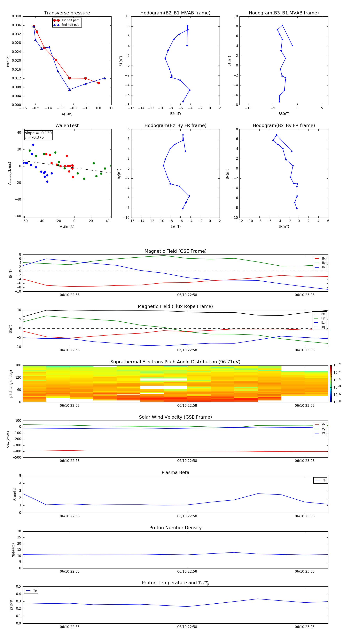Click the Vy entry in velocity legend
The width and height of the screenshot is (351, 644).
pyautogui.click(x=320, y=429)
